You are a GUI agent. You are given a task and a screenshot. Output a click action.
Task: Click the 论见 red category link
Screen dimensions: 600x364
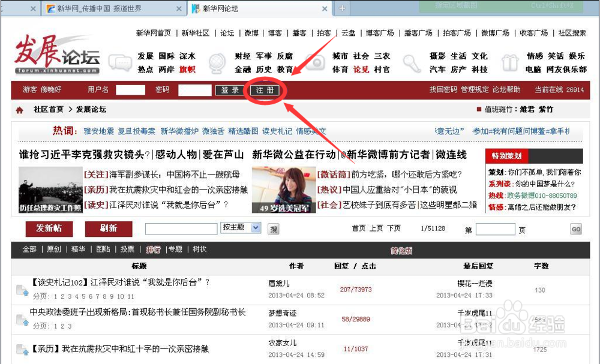click(361, 70)
